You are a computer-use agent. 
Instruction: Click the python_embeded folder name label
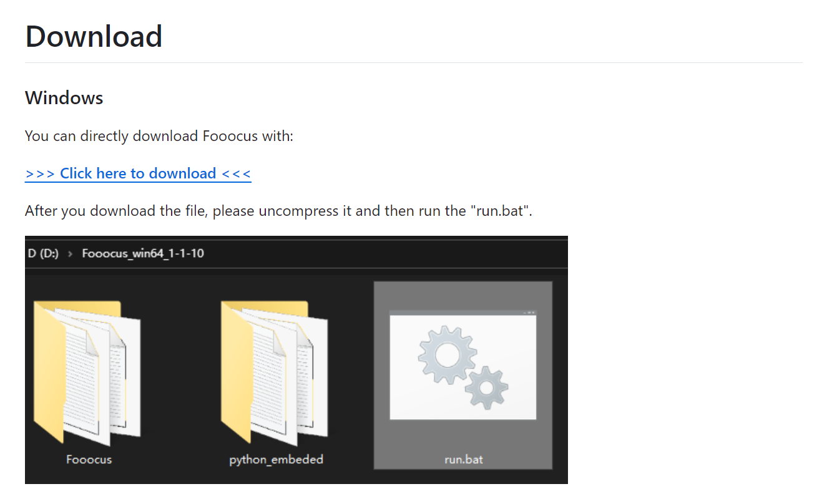276,460
